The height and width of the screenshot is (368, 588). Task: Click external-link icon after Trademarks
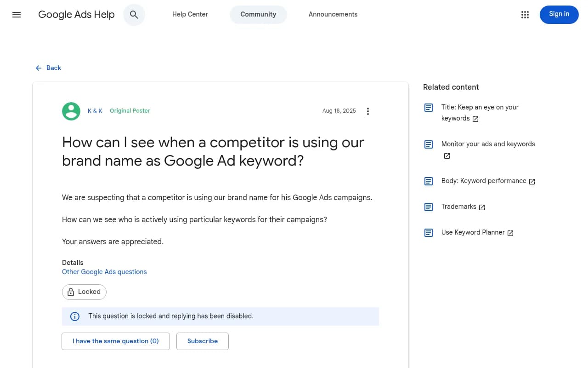click(x=482, y=207)
